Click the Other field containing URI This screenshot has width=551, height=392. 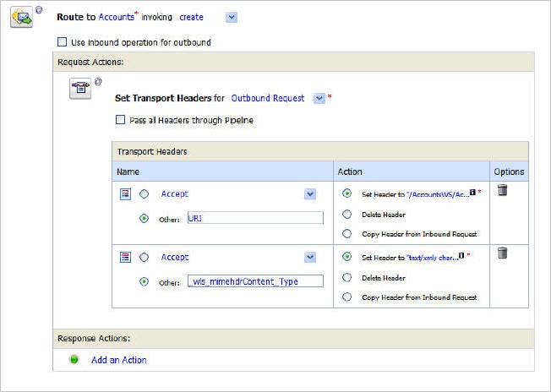(x=255, y=218)
